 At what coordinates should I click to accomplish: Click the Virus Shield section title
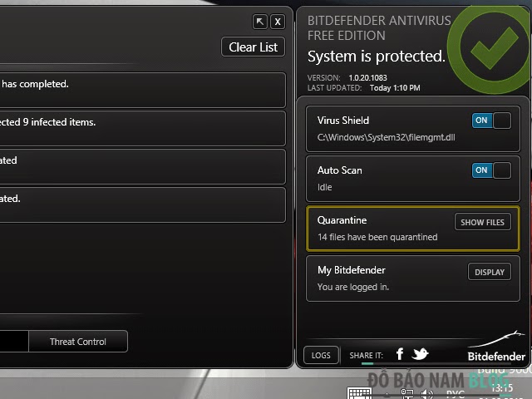(343, 121)
